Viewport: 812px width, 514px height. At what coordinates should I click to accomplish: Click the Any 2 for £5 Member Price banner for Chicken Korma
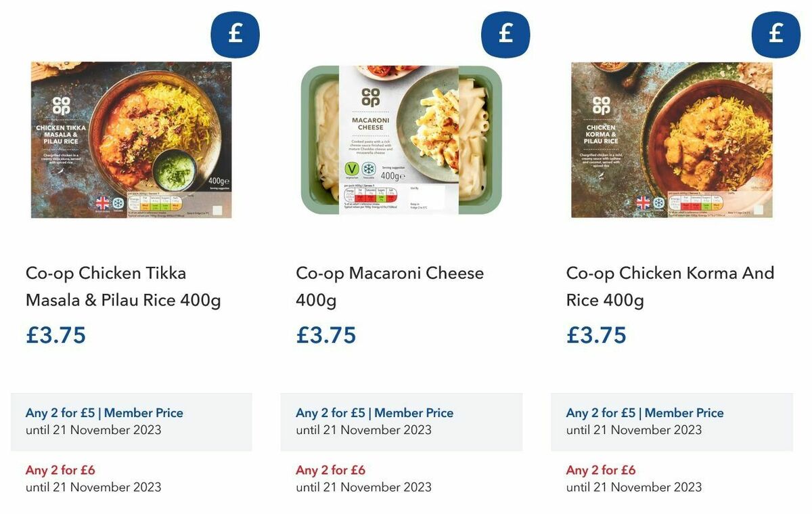point(672,421)
